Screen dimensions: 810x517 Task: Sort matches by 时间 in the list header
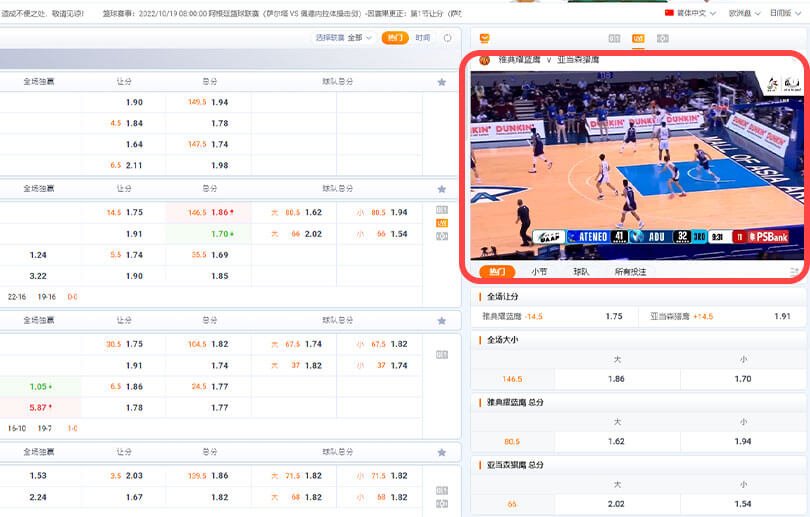tap(423, 38)
